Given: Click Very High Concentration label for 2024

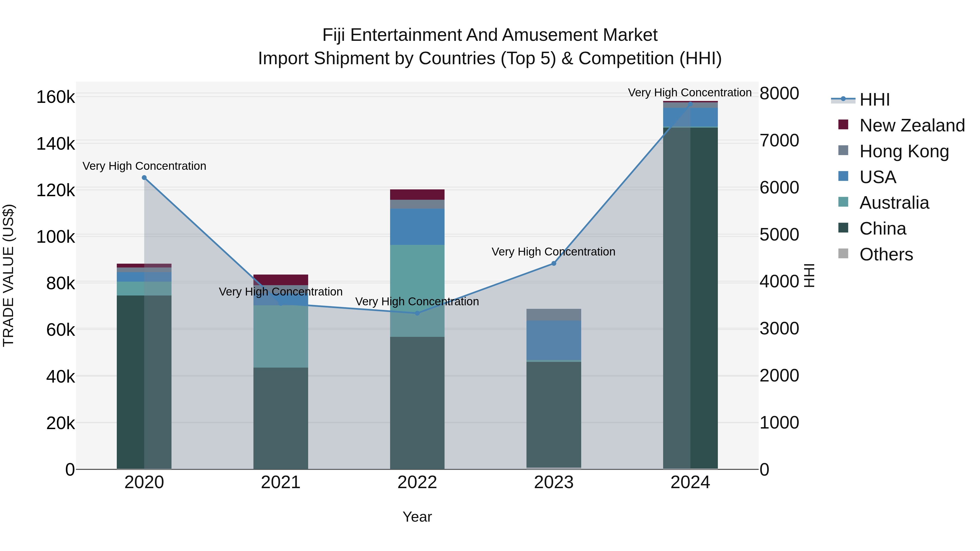Looking at the screenshot, I should coord(690,93).
